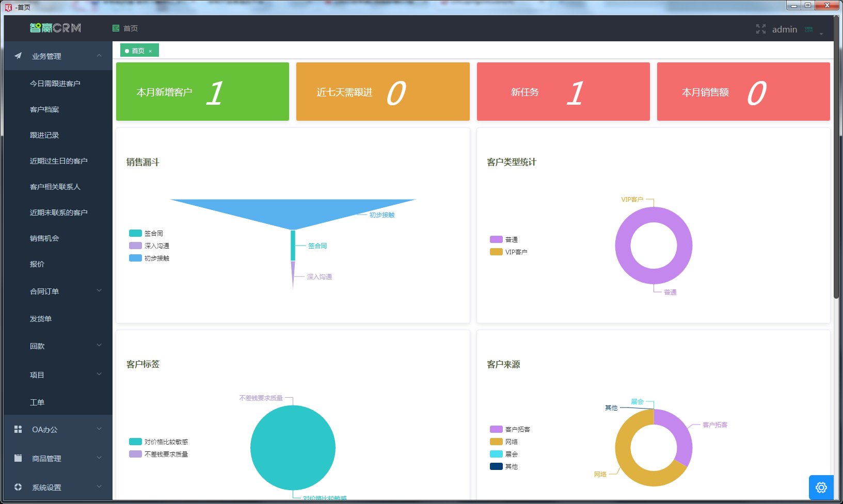Click the fullscreen toggle icon beside admin
The width and height of the screenshot is (843, 504).
tap(760, 29)
